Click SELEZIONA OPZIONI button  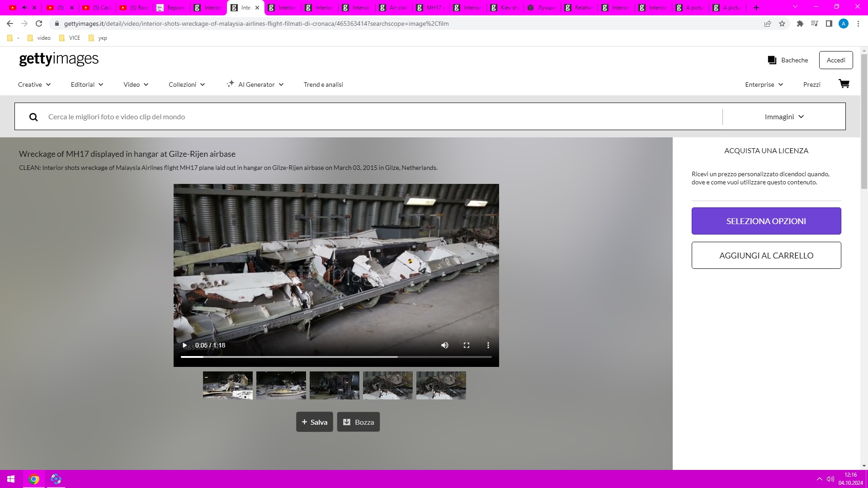coord(766,221)
